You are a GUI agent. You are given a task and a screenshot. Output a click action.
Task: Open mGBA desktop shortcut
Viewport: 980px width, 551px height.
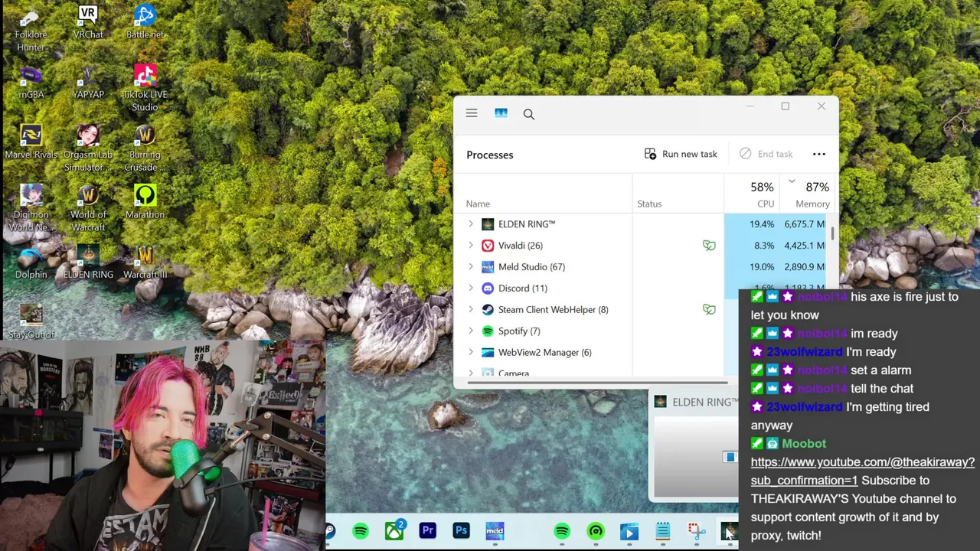pyautogui.click(x=31, y=83)
